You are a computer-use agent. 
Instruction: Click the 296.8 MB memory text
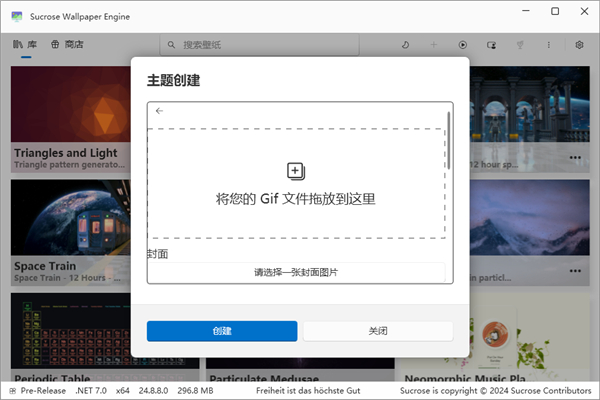195,391
